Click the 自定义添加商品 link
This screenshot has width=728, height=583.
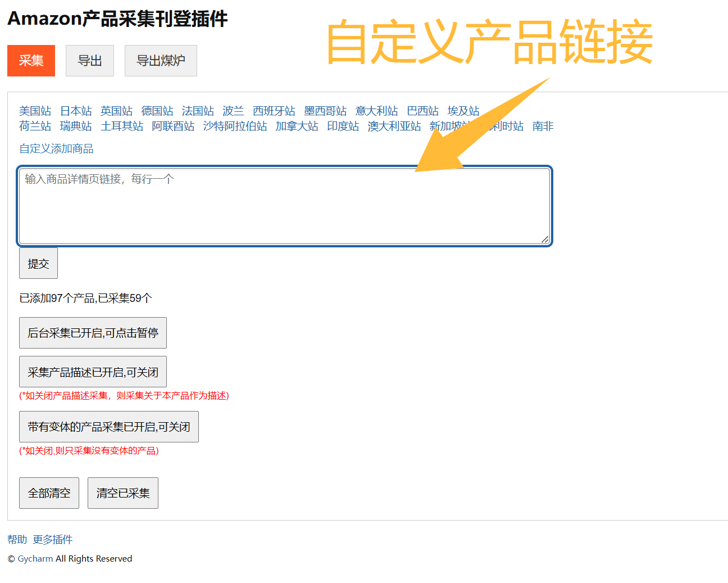[56, 148]
